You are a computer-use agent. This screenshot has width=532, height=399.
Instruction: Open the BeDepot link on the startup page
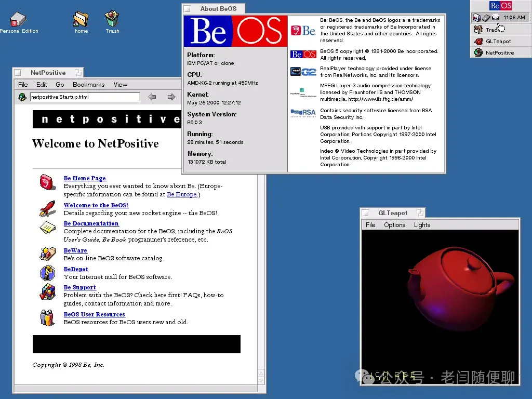click(x=76, y=269)
